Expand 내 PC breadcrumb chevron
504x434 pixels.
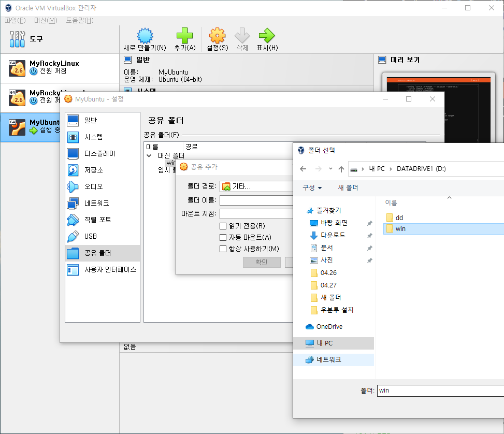391,169
